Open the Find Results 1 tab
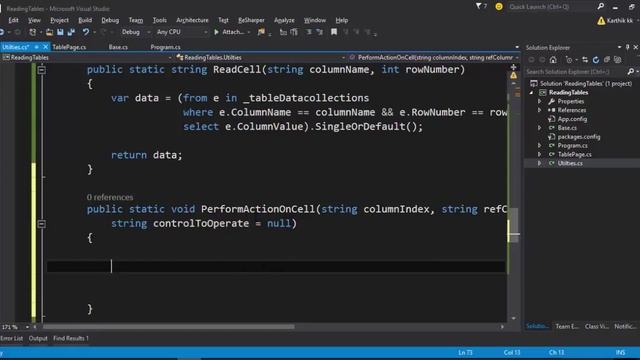The width and height of the screenshot is (640, 360). [x=71, y=338]
